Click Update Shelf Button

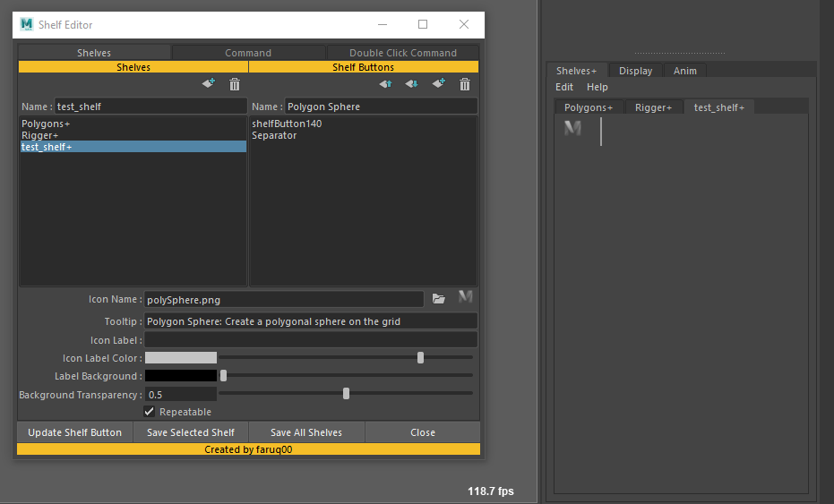(75, 432)
